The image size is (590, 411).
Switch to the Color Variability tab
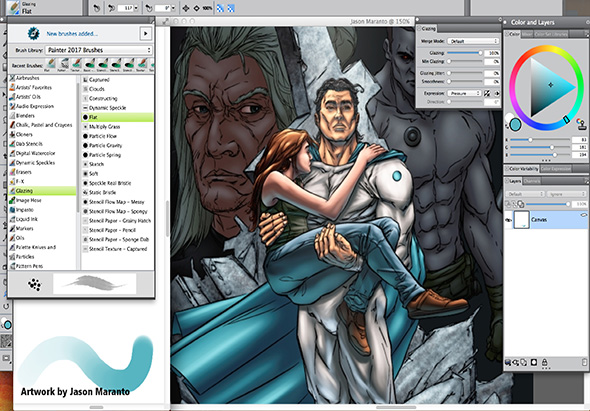pyautogui.click(x=522, y=169)
